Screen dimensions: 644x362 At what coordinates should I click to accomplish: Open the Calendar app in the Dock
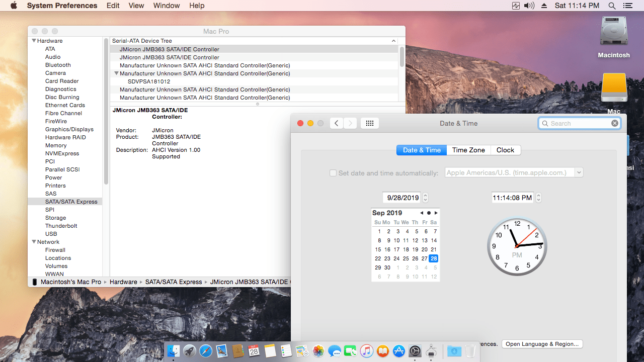(254, 351)
